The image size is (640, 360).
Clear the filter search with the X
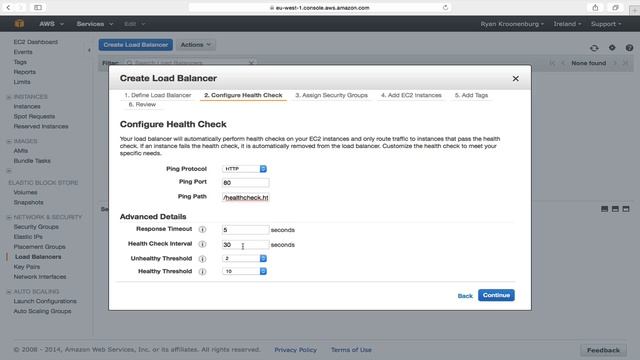coord(251,63)
